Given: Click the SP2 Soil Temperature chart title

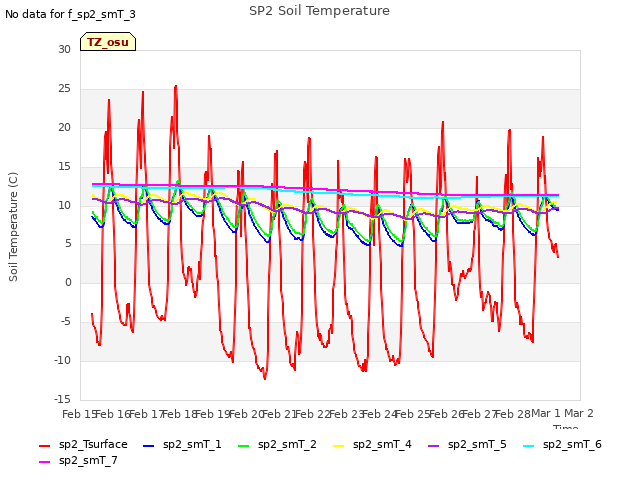Looking at the screenshot, I should click(319, 11).
